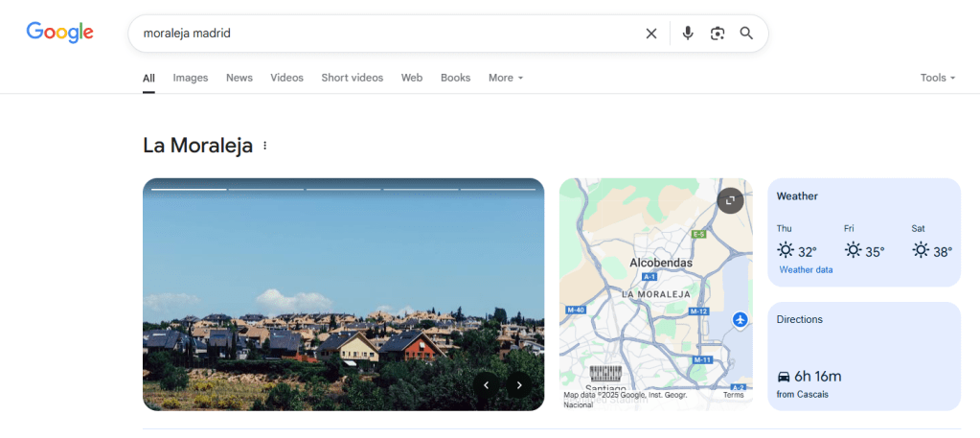980x438 pixels.
Task: Open the Tools dropdown
Action: tap(937, 78)
